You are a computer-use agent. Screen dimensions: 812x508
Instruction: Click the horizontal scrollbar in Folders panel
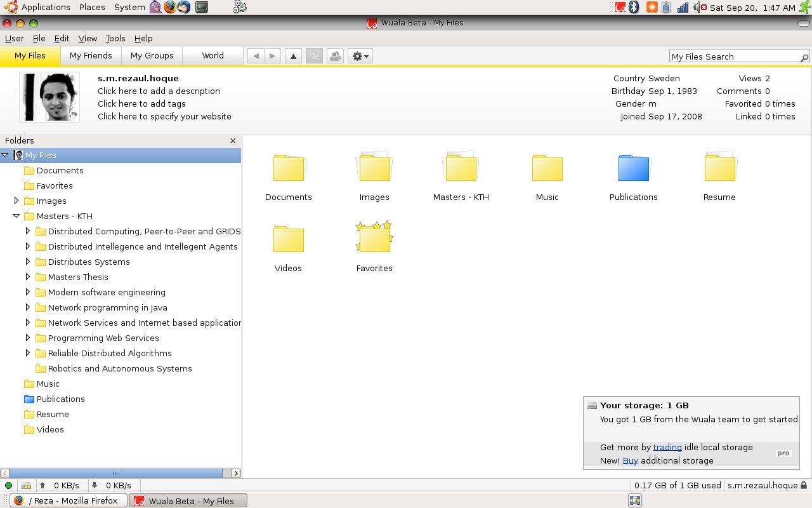(115, 473)
